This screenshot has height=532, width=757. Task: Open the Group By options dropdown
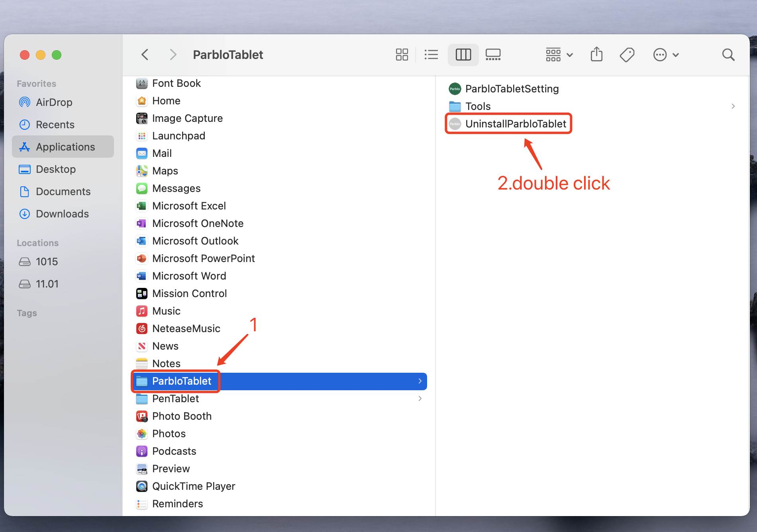559,55
